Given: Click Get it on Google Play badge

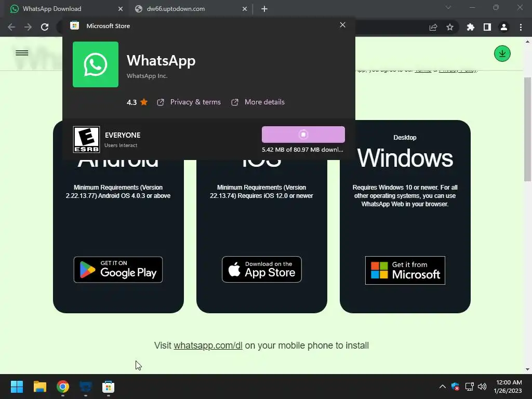Looking at the screenshot, I should [x=118, y=270].
